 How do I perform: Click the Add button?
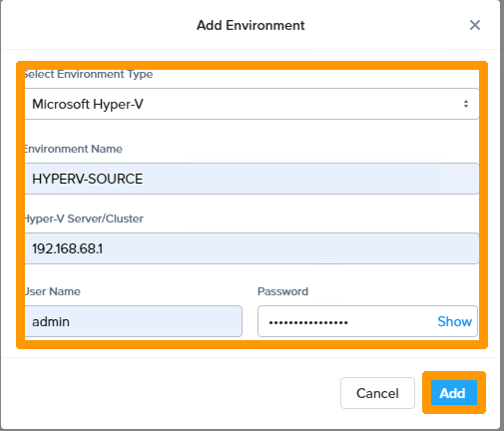pyautogui.click(x=454, y=393)
